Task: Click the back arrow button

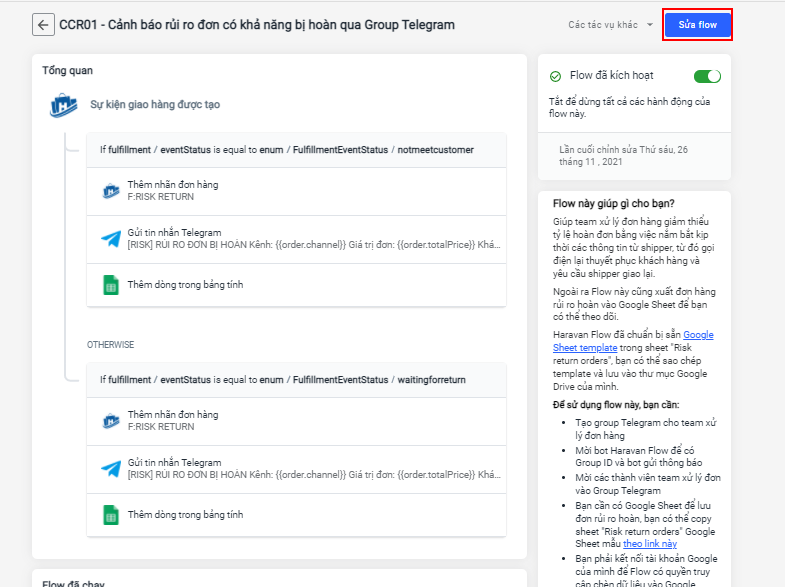Action: coord(43,25)
